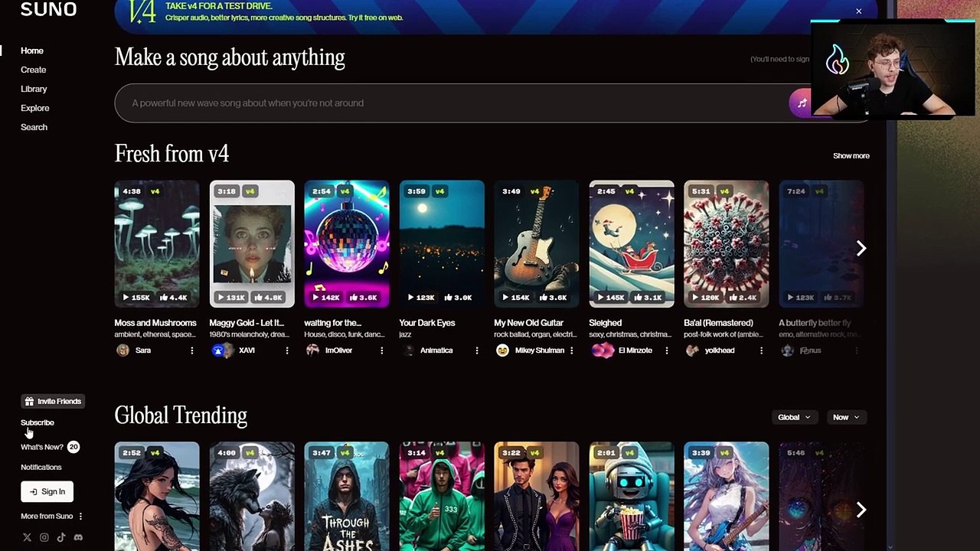Image resolution: width=980 pixels, height=551 pixels.
Task: Play My New Old Guitar thumbnail
Action: 537,244
